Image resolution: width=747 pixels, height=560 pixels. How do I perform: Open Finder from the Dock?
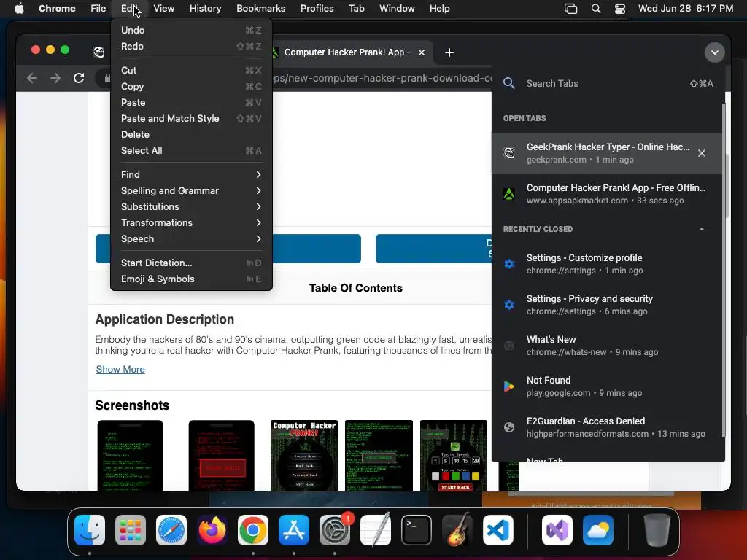pos(90,530)
